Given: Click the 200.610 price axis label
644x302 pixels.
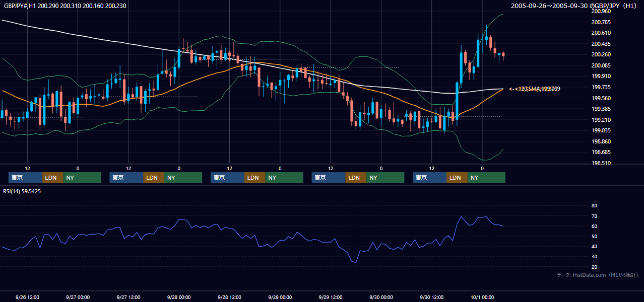Looking at the screenshot, I should click(602, 33).
